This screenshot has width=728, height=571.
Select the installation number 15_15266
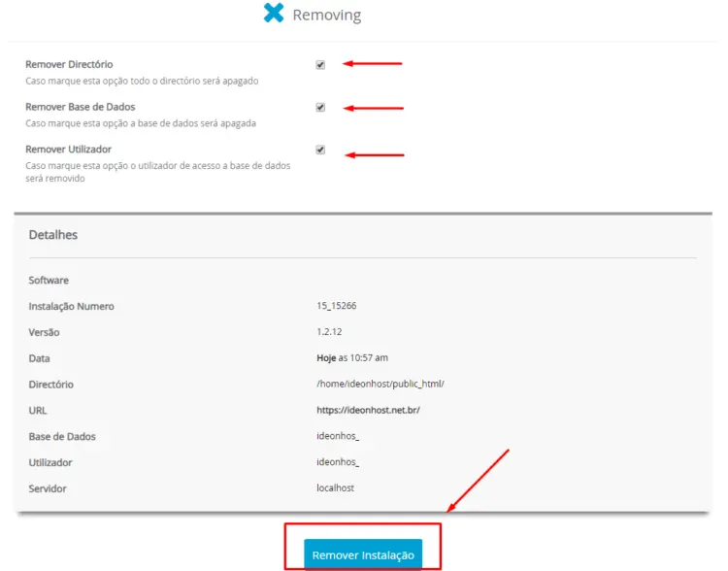pos(337,306)
